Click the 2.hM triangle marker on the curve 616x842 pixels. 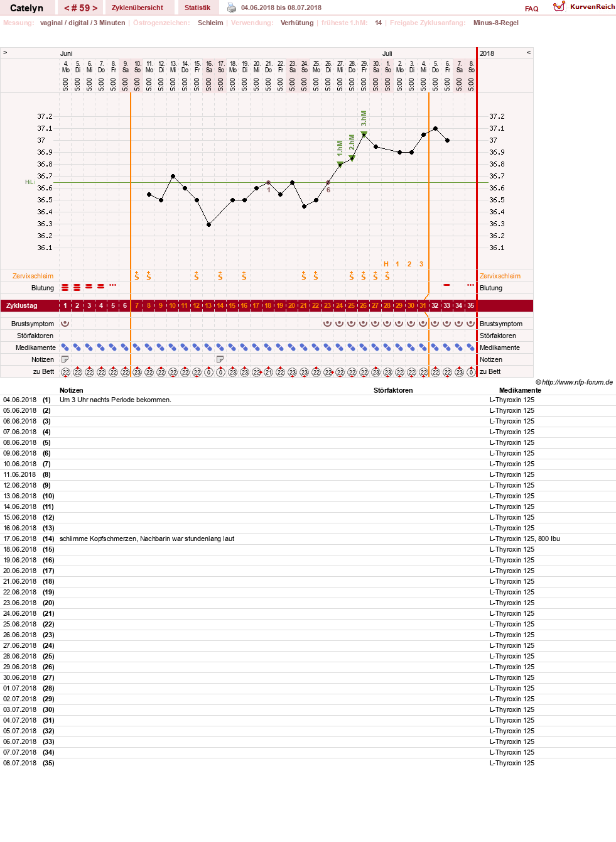352,158
